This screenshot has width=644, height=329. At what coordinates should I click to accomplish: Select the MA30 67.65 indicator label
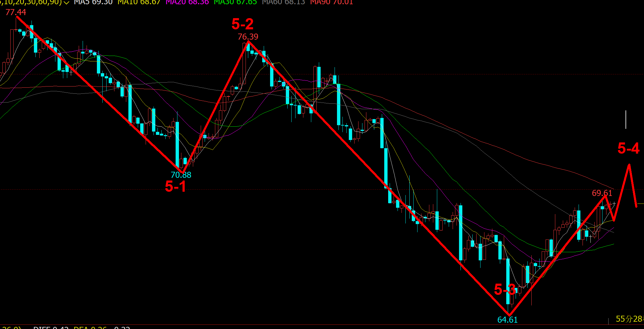[236, 2]
